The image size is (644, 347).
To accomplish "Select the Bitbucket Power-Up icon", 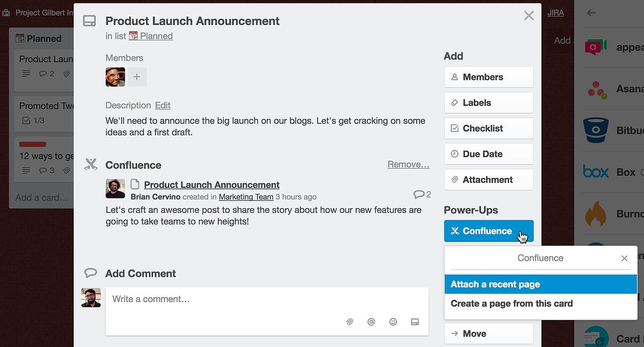I will (596, 131).
